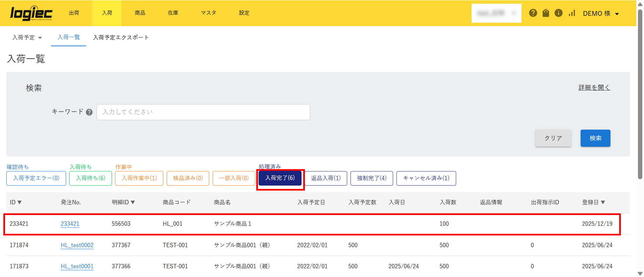This screenshot has width=644, height=277.
Task: Click the 発注No. column header
Action: tap(71, 202)
